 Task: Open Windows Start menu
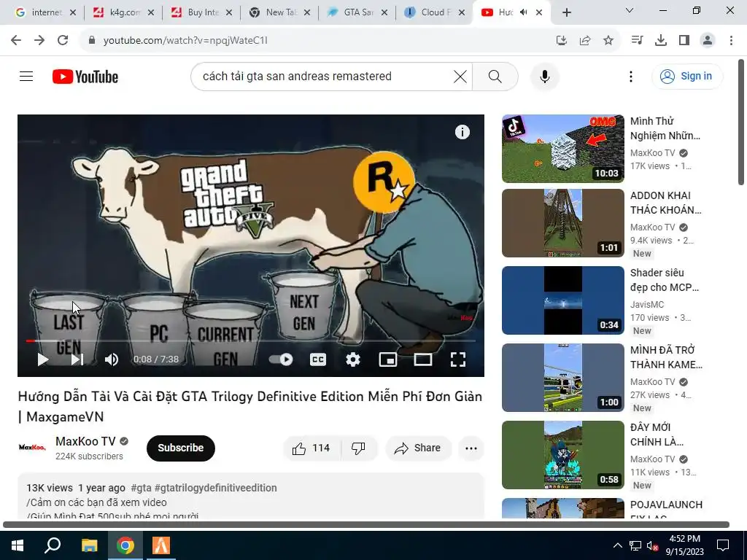coord(18,545)
